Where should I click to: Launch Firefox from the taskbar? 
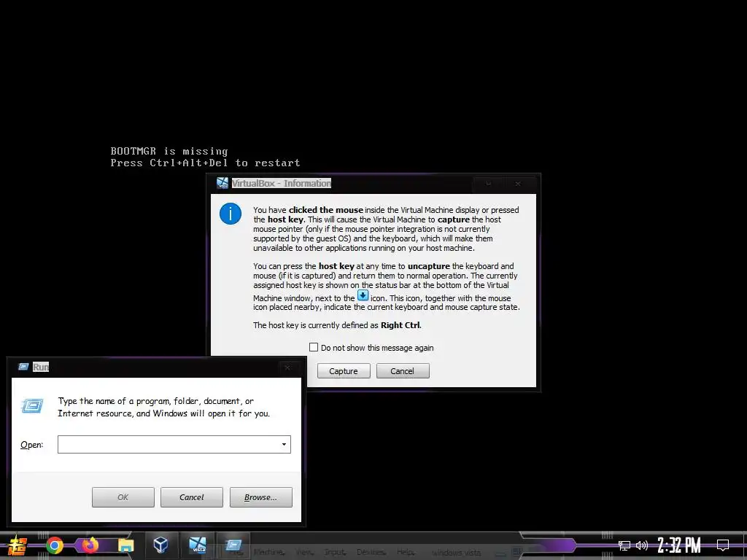click(90, 545)
